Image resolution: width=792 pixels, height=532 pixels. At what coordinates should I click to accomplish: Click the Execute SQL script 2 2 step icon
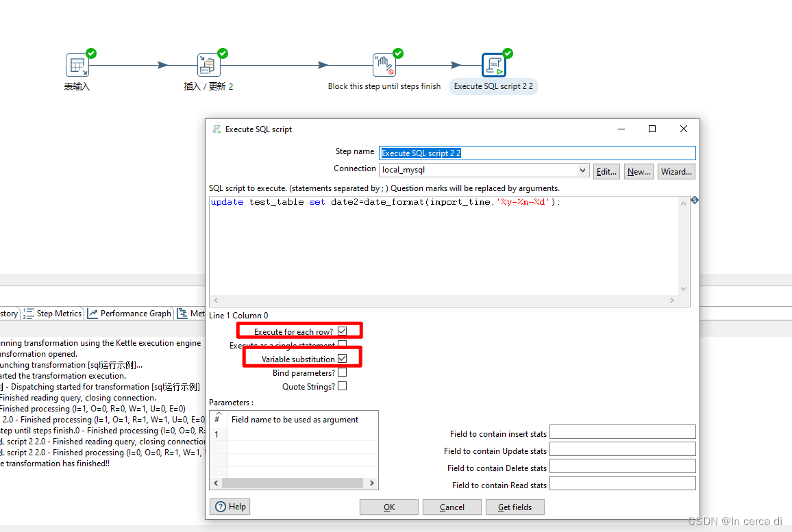pyautogui.click(x=495, y=65)
